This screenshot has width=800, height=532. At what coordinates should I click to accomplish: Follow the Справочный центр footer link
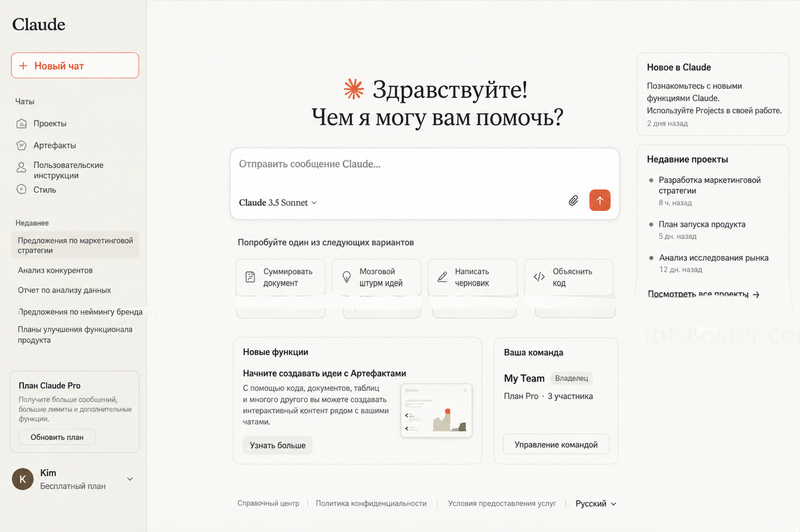coord(268,503)
